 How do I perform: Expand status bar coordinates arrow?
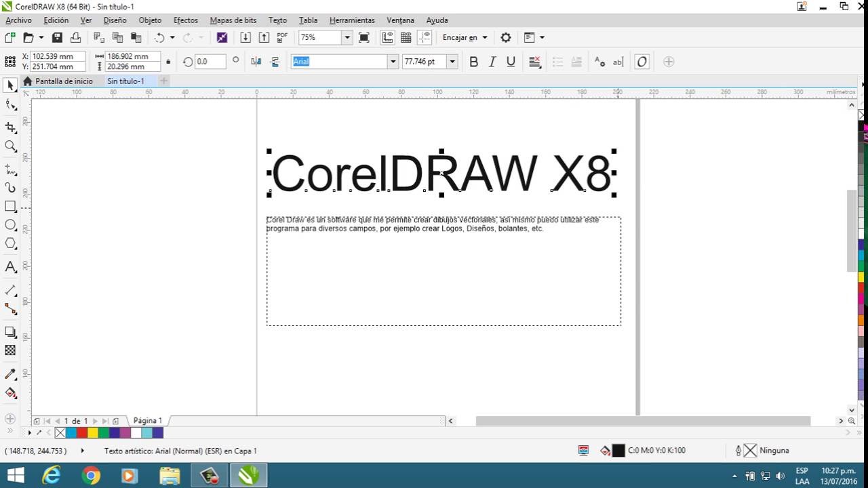(x=83, y=451)
